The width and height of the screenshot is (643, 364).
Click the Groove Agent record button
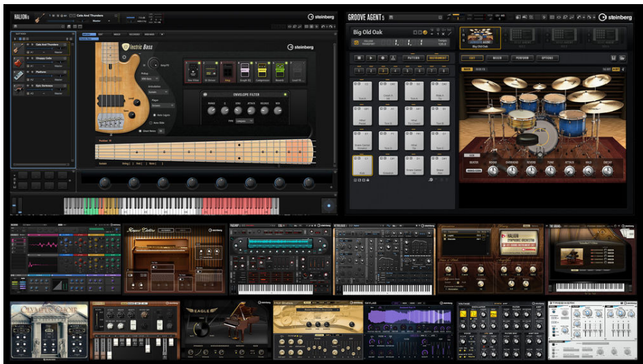coord(382,58)
